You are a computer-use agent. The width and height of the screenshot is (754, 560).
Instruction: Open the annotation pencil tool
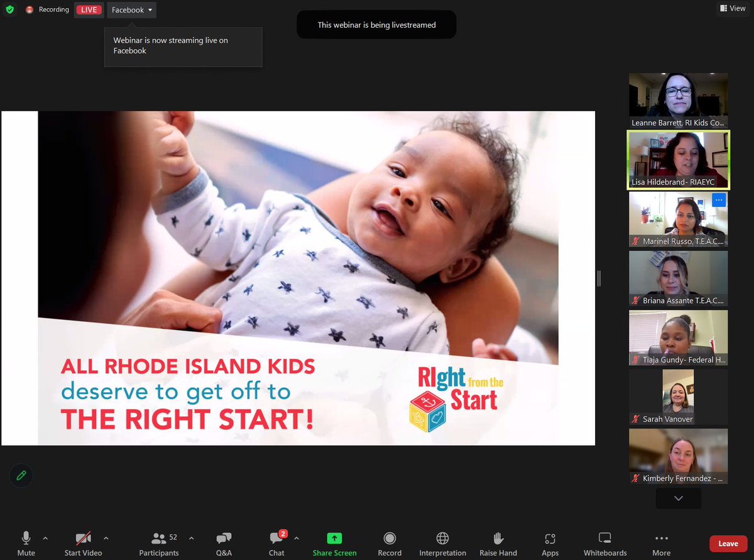(x=21, y=476)
